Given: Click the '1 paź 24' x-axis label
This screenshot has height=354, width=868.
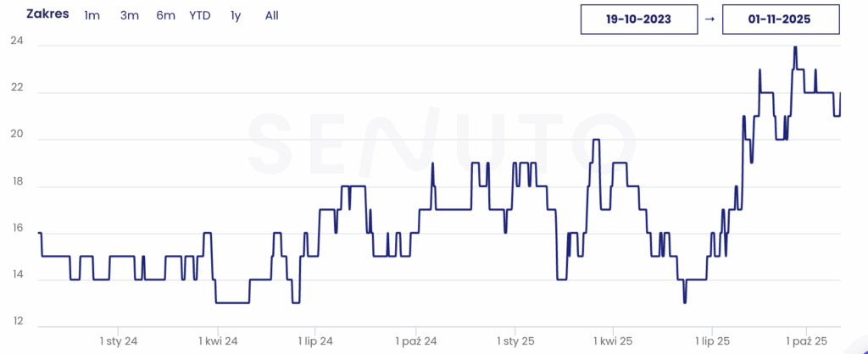Looking at the screenshot, I should [415, 341].
